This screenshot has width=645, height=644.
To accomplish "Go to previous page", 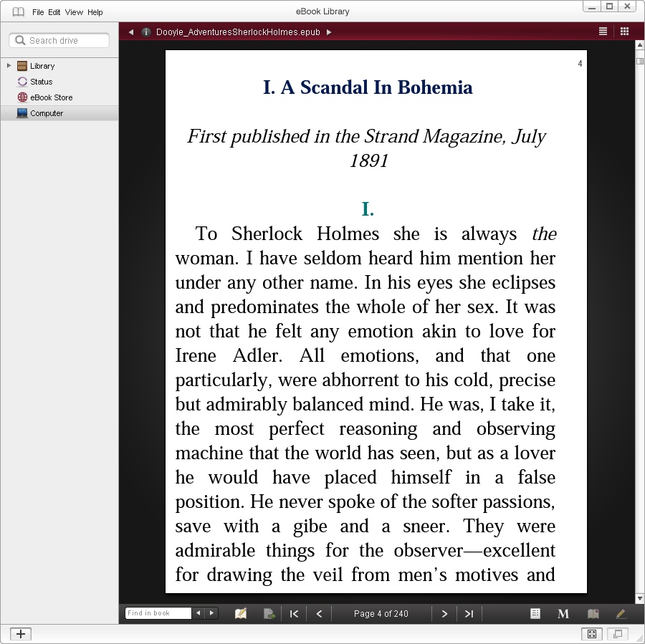I will [x=319, y=614].
